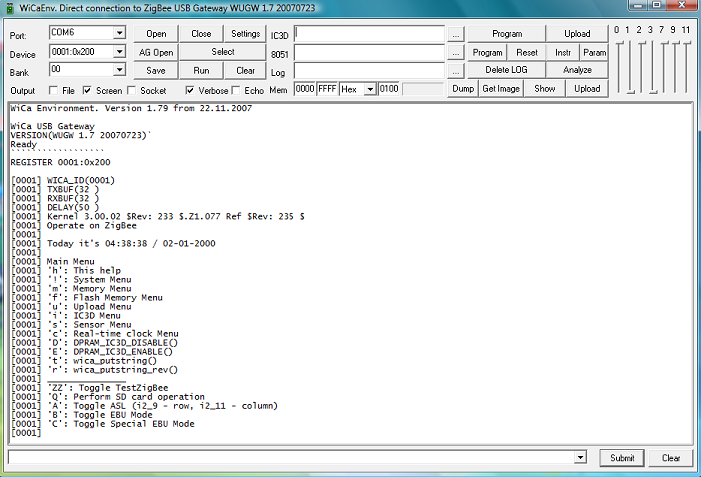
Task: Click the slider labeled 2
Action: pos(642,67)
